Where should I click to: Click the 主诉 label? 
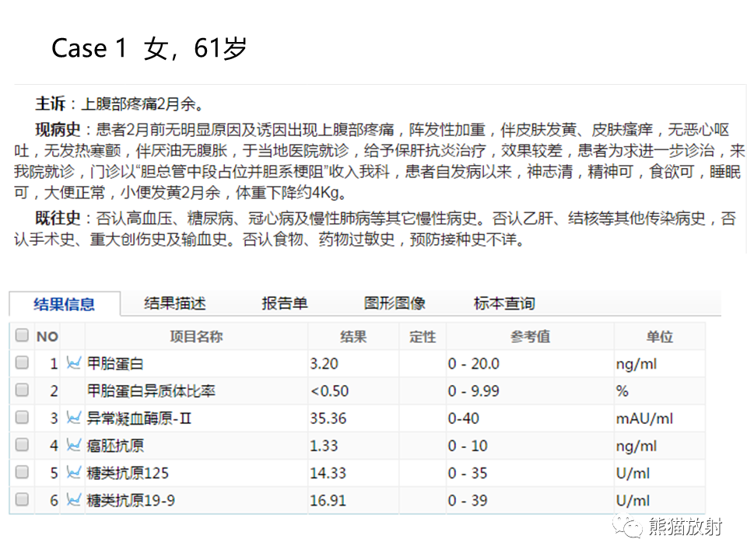click(x=50, y=103)
